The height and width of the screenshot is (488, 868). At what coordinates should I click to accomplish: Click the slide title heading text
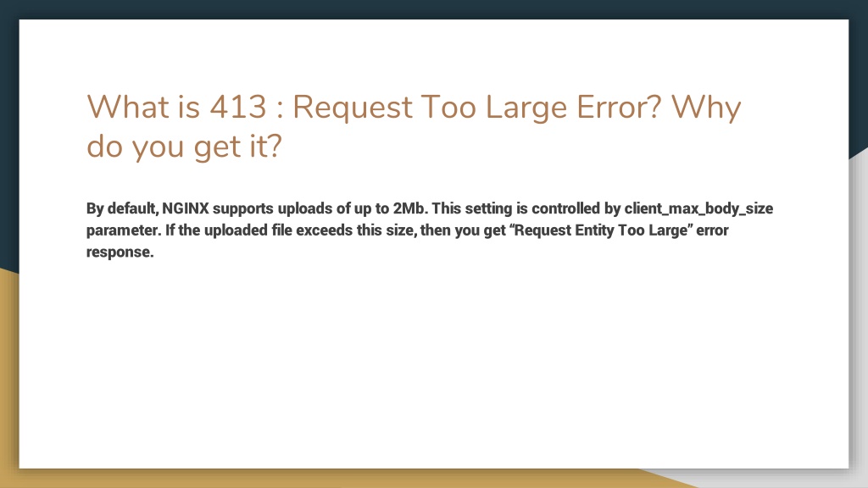pos(414,126)
